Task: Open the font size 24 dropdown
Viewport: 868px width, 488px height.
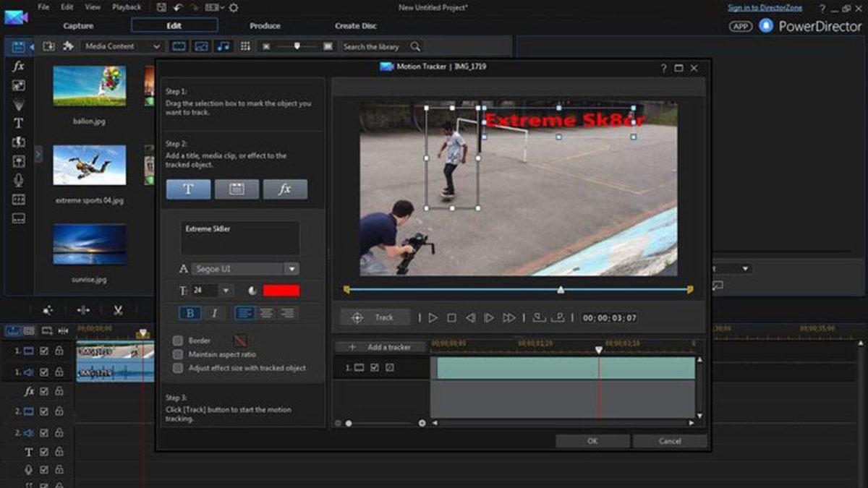Action: click(227, 289)
